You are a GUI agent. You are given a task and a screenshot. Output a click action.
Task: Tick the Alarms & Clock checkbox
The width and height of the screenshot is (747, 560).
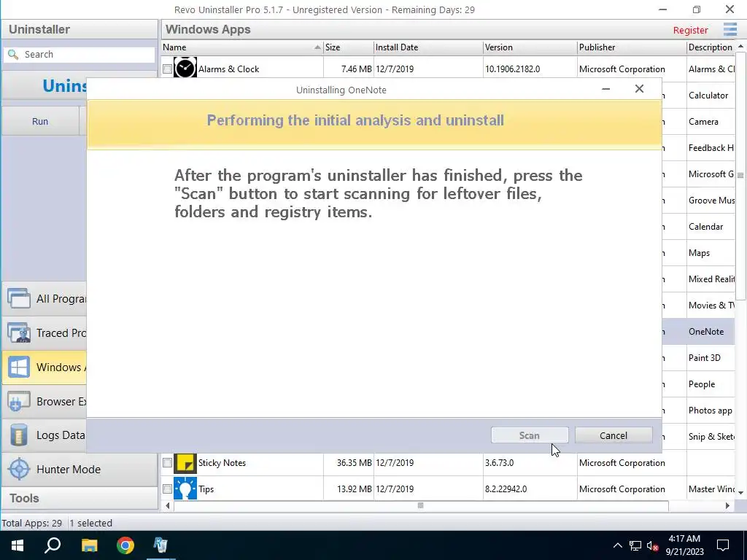click(167, 69)
